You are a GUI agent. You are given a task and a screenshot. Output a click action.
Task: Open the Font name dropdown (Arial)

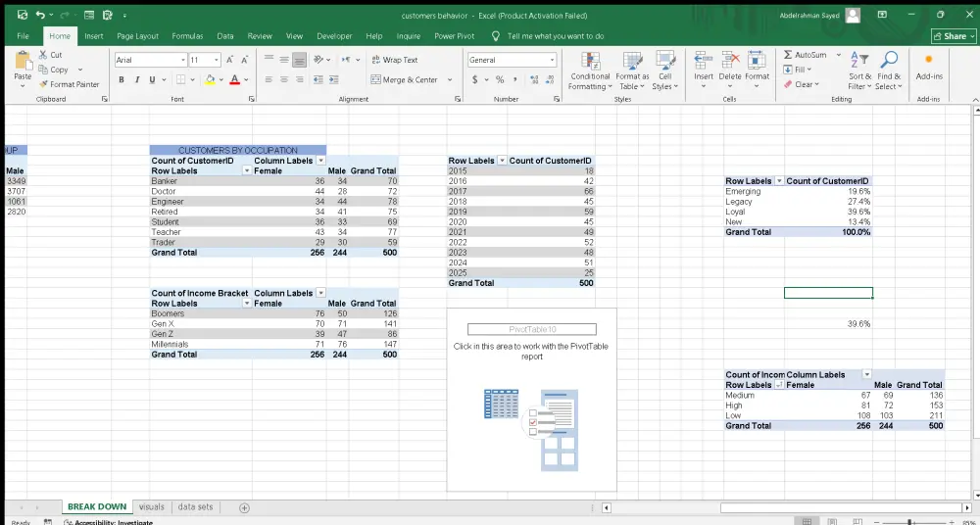point(183,60)
